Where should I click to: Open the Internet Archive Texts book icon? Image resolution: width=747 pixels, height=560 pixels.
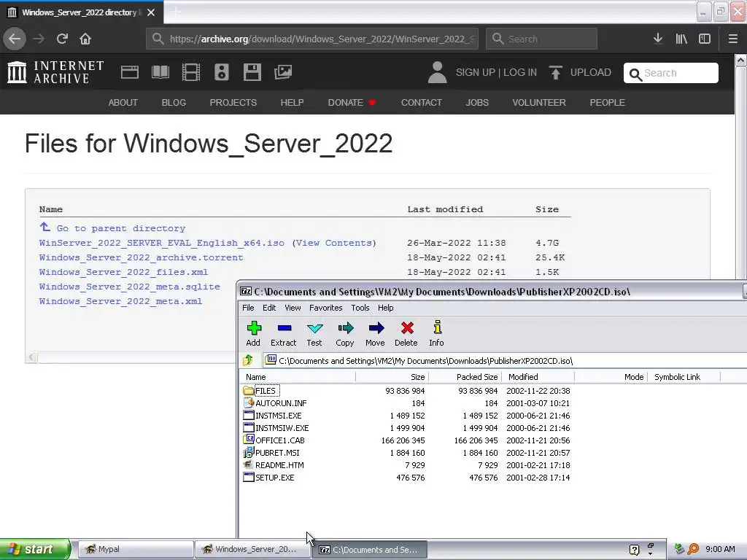[x=160, y=72]
